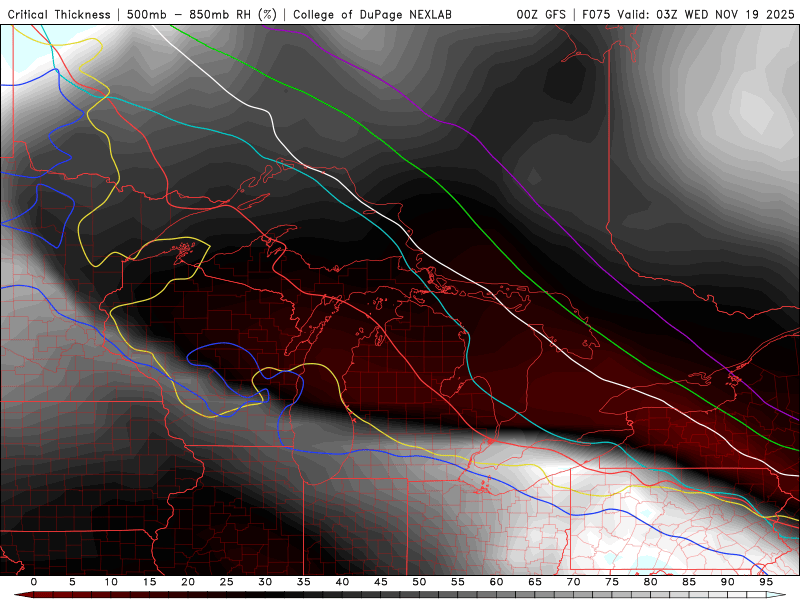Click the colorbar value label "70"
This screenshot has height=600, width=800.
point(573,582)
